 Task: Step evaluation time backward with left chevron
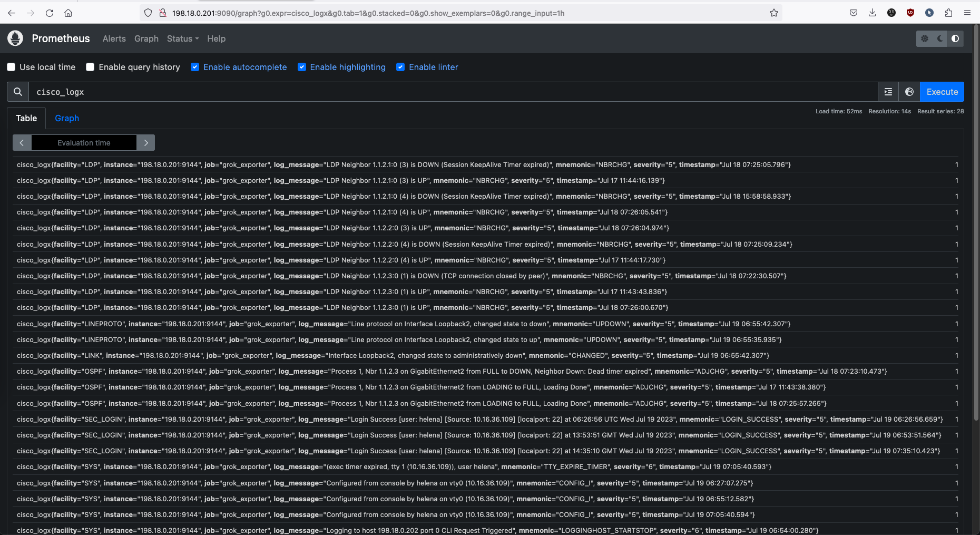pyautogui.click(x=22, y=143)
